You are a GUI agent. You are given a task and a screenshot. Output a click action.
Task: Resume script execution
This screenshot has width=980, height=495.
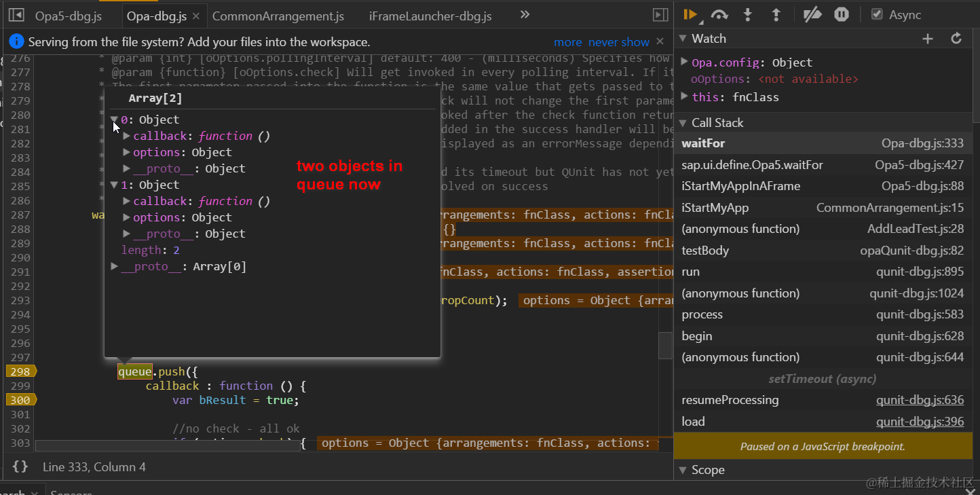[x=691, y=14]
